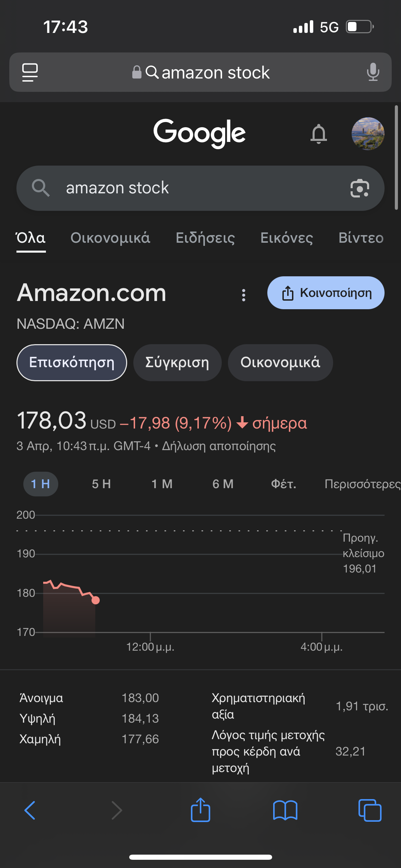401x868 pixels.
Task: Select the 6 M chart range
Action: (223, 484)
